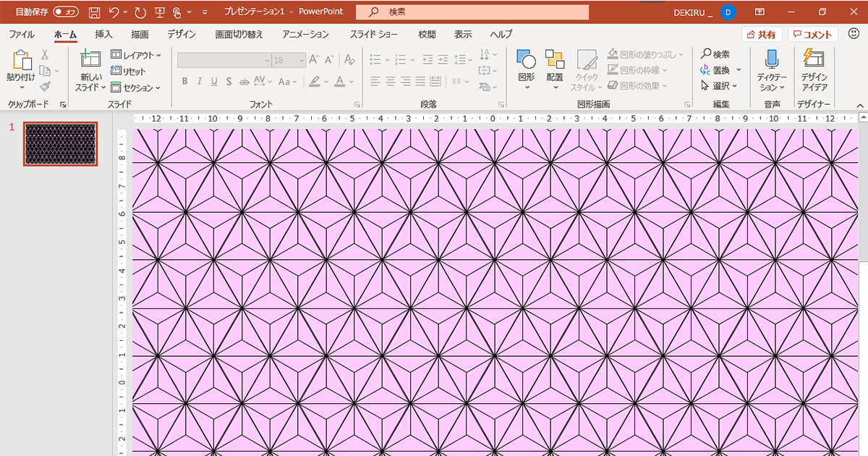Click the Cut scissors icon
The height and width of the screenshot is (456, 868).
pos(45,54)
